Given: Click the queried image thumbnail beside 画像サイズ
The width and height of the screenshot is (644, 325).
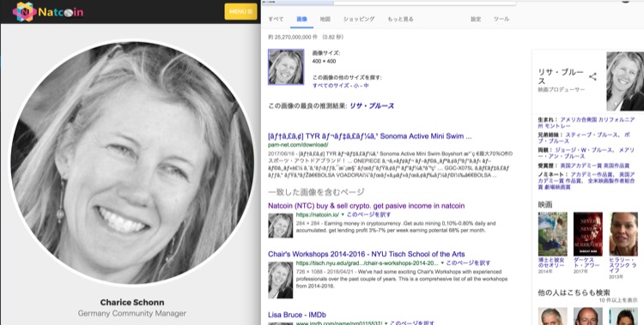Looking at the screenshot, I should coord(286,67).
